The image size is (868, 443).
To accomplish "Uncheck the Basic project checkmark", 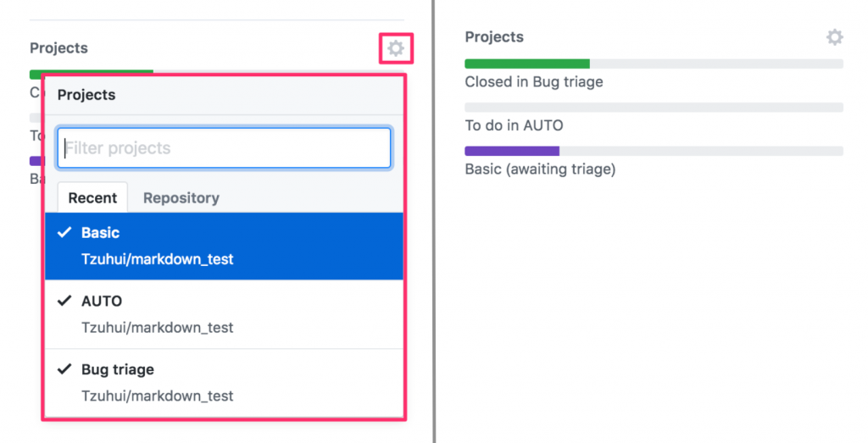I will (64, 233).
